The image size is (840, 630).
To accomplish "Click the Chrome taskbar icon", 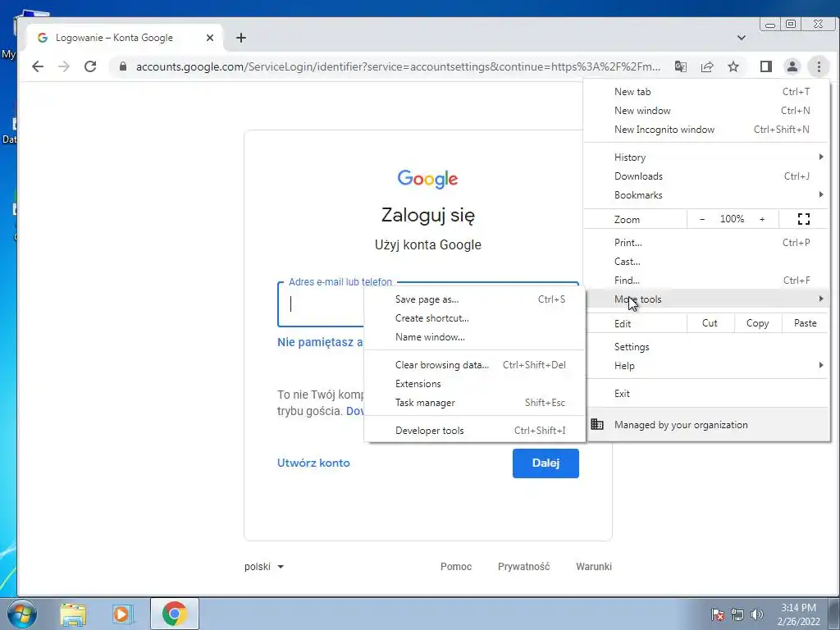I will pos(174,614).
